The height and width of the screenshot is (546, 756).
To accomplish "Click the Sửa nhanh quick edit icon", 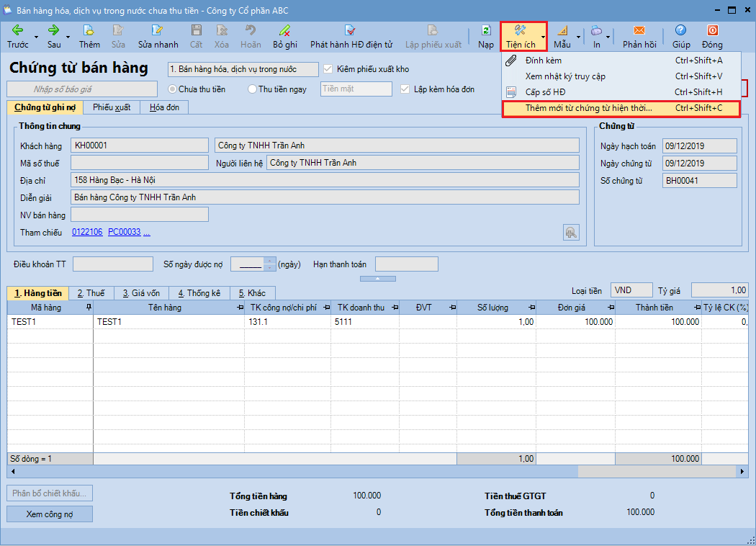I will (158, 31).
